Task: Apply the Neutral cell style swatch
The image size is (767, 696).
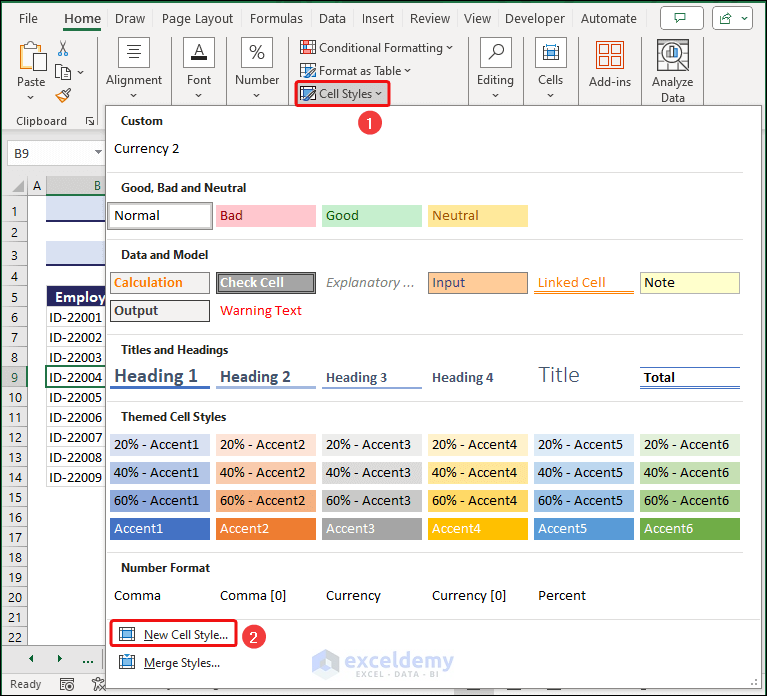Action: pos(478,216)
